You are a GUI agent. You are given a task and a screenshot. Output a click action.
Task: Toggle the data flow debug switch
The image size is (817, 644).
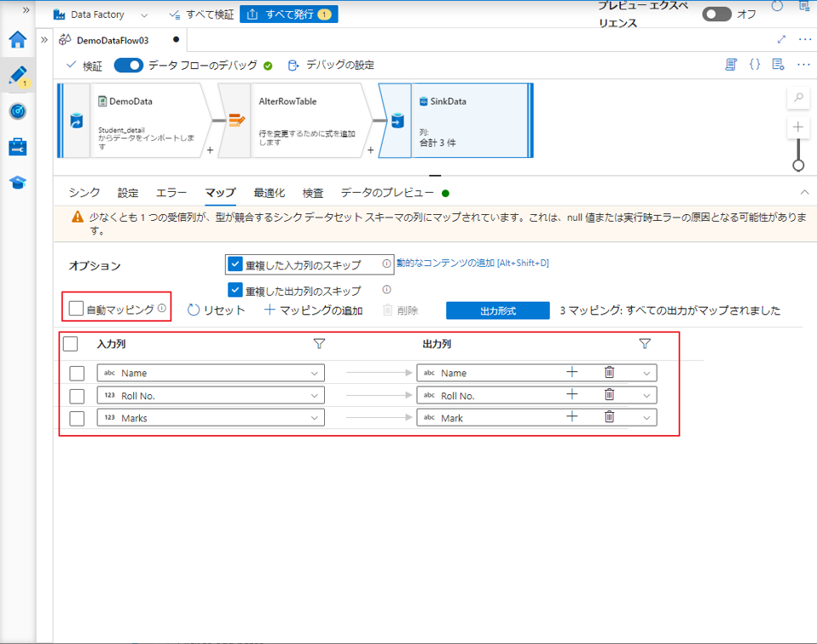point(128,65)
